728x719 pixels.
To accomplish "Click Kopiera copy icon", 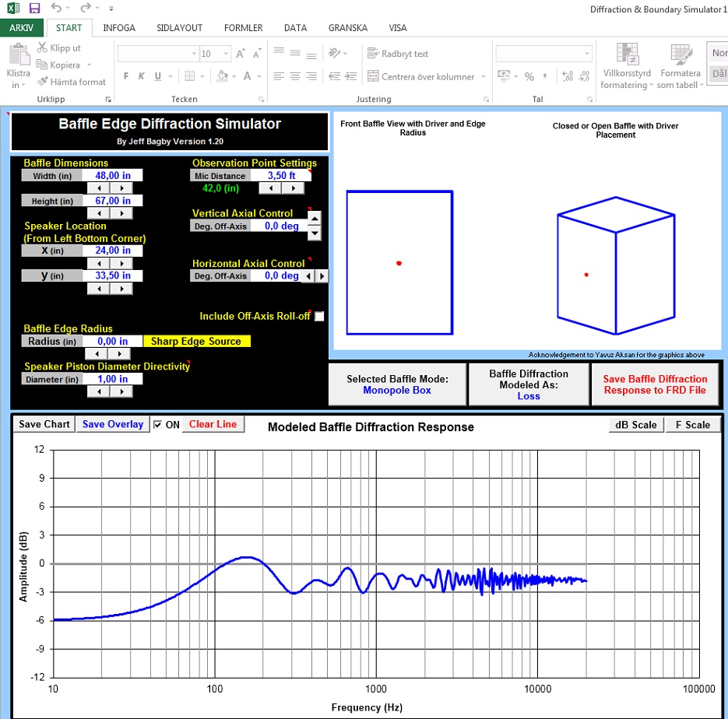I will (x=42, y=65).
